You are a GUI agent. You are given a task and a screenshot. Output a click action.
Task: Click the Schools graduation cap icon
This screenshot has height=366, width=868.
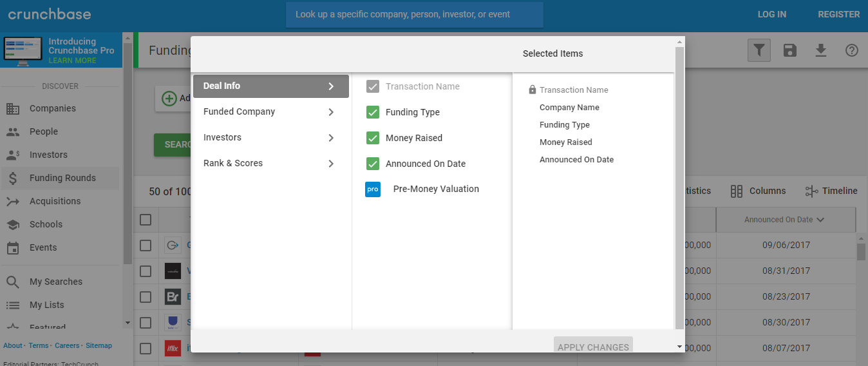pyautogui.click(x=13, y=224)
